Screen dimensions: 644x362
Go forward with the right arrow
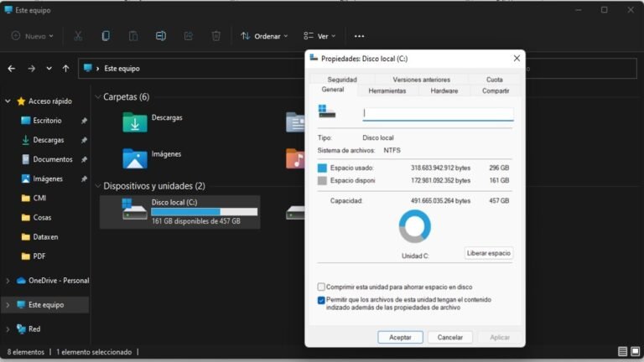(x=31, y=69)
